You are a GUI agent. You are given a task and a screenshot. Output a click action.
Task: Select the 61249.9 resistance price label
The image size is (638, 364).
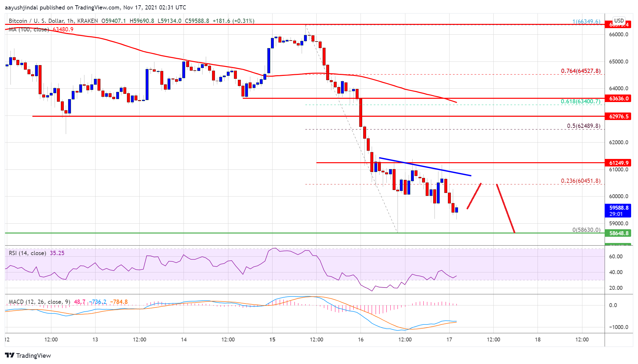tap(618, 163)
